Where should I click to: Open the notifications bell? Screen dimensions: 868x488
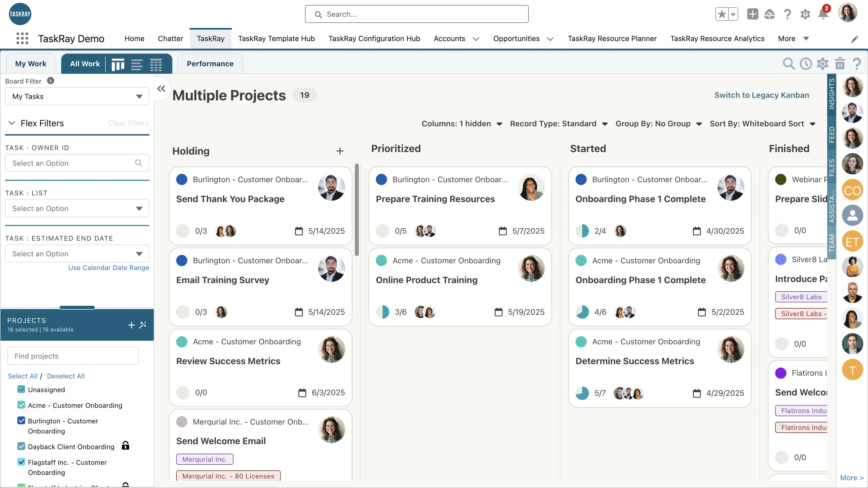point(823,14)
